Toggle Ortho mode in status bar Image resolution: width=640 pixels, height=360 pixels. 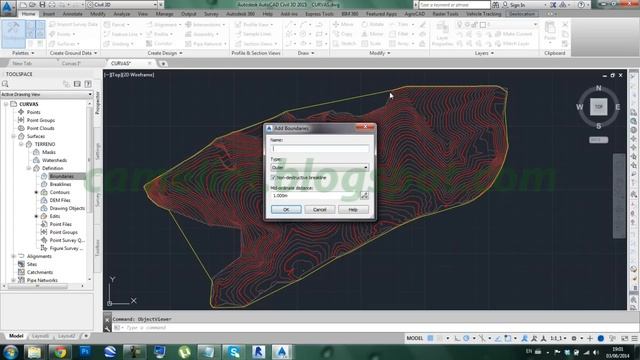pyautogui.click(x=457, y=338)
